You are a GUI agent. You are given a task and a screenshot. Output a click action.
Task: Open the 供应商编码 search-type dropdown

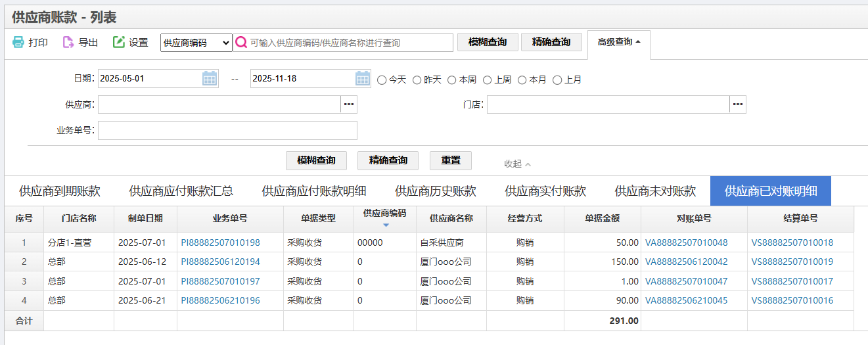coord(196,43)
